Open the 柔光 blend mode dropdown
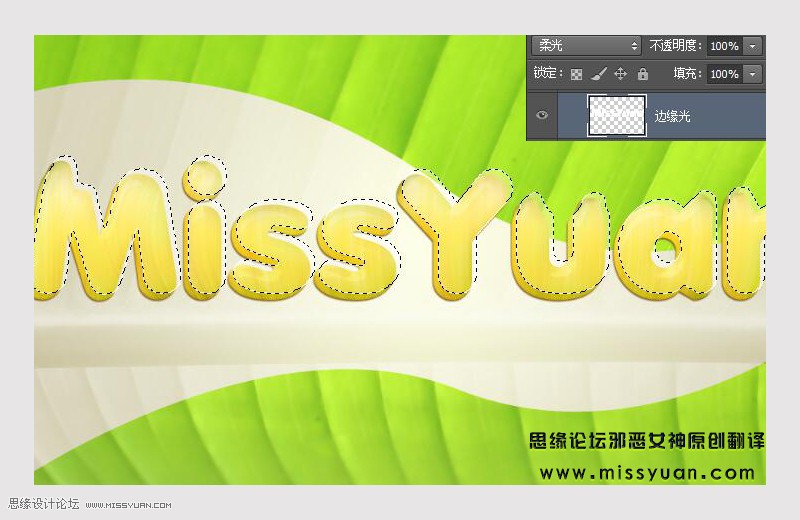 coord(586,45)
